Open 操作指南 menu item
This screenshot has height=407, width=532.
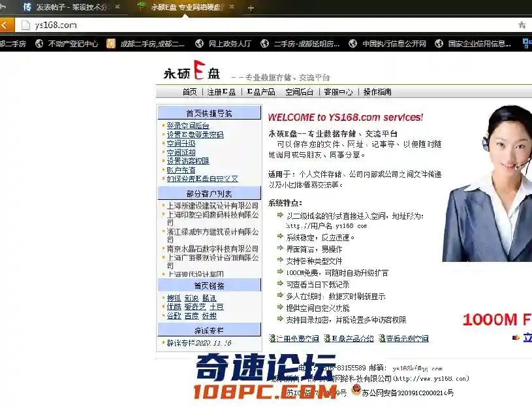pyautogui.click(x=377, y=92)
